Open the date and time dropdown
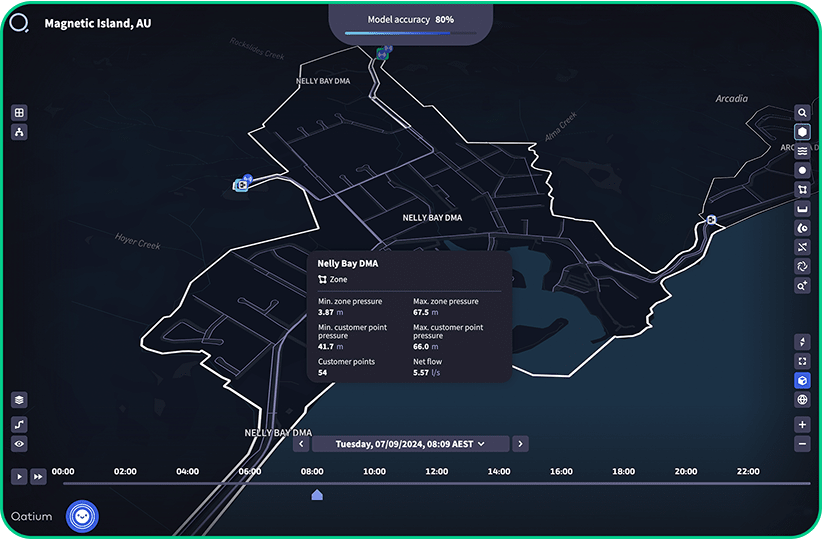Screen dimensions: 823x540 (x=410, y=443)
